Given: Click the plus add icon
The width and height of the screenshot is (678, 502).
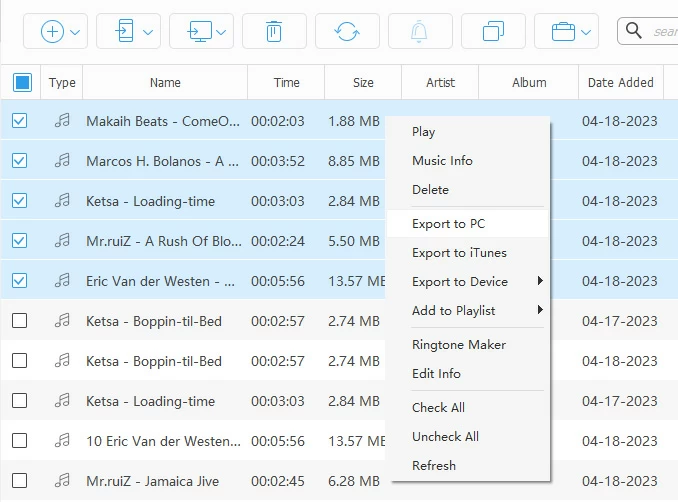Looking at the screenshot, I should point(53,31).
